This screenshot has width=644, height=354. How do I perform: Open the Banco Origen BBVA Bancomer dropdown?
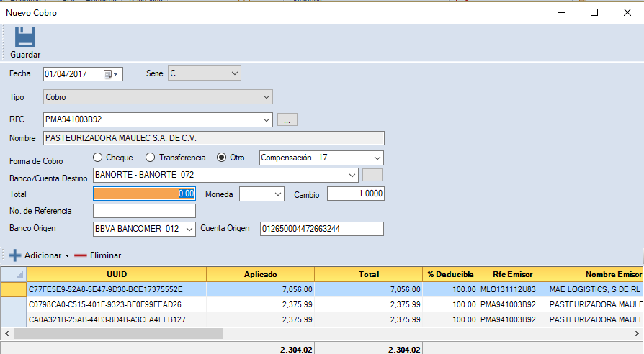point(189,229)
